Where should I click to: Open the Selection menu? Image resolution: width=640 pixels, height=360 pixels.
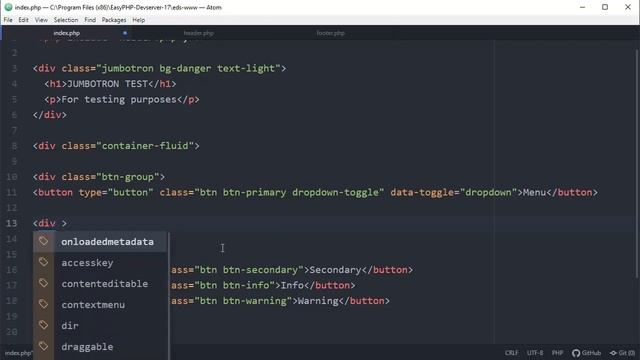click(66, 20)
